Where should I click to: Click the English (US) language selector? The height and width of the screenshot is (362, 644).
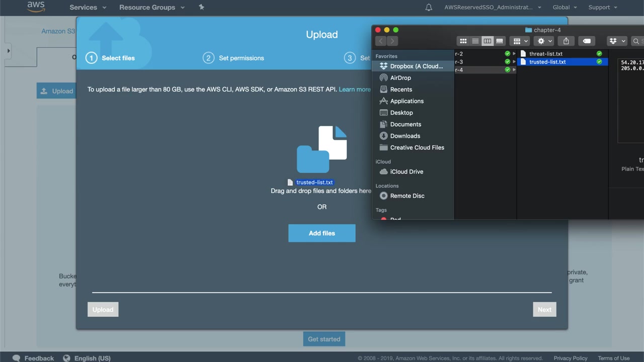[x=93, y=358]
